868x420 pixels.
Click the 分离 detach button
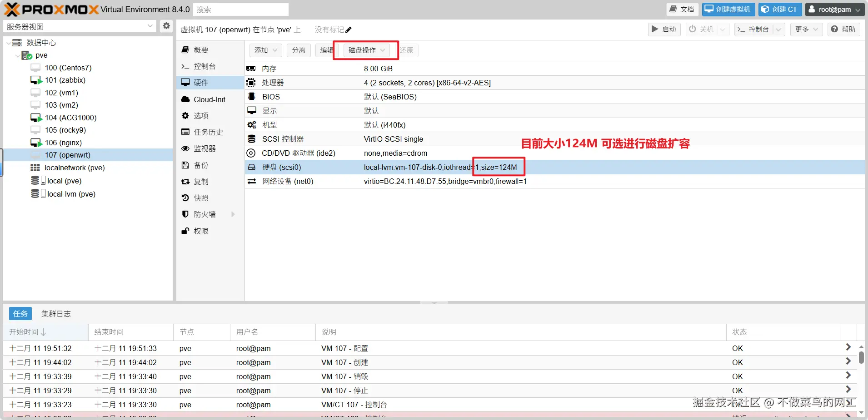299,50
